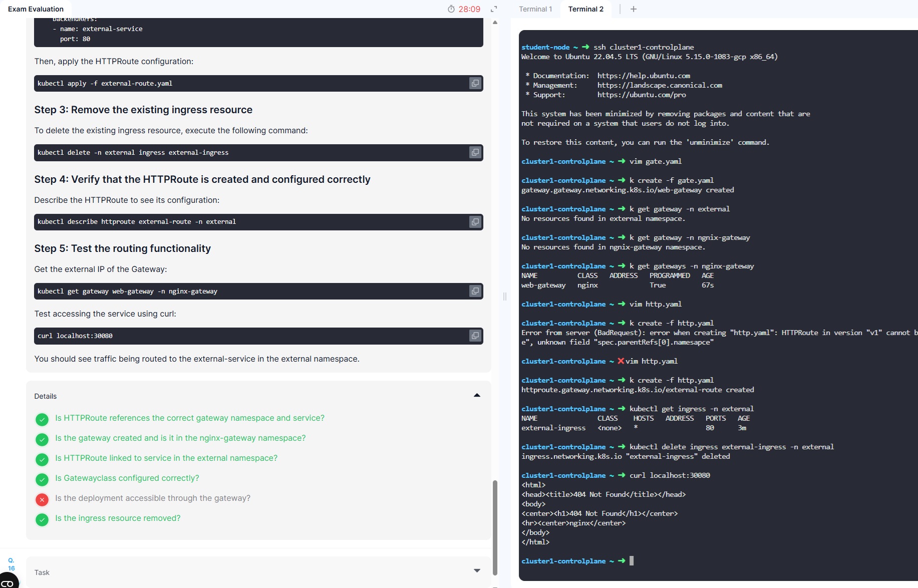Add a new terminal tab
The height and width of the screenshot is (588, 918).
634,9
